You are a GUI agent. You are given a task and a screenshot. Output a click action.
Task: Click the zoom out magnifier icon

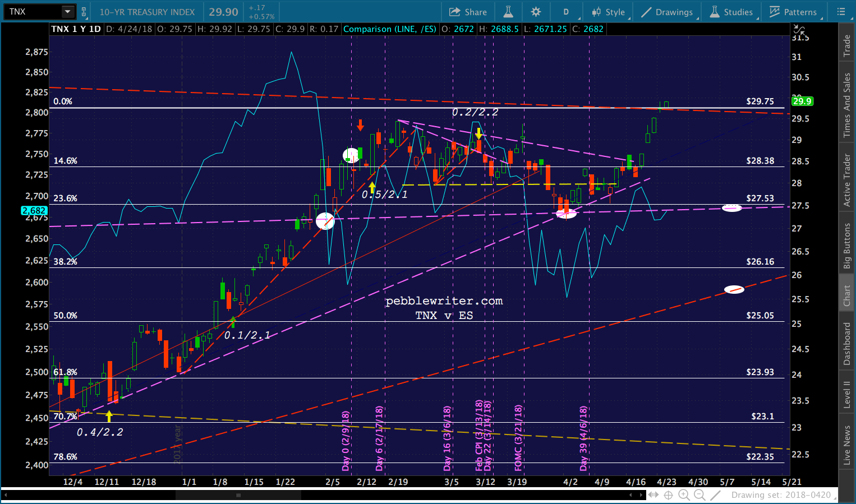point(699,495)
